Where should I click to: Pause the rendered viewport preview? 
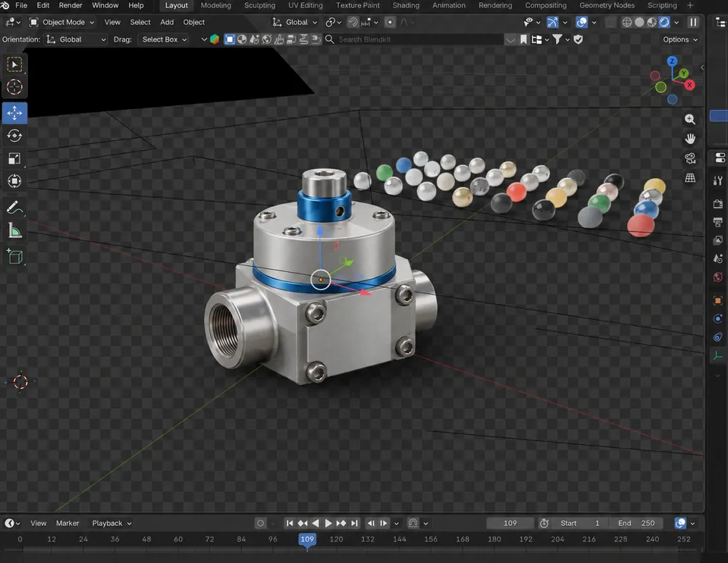tap(692, 22)
